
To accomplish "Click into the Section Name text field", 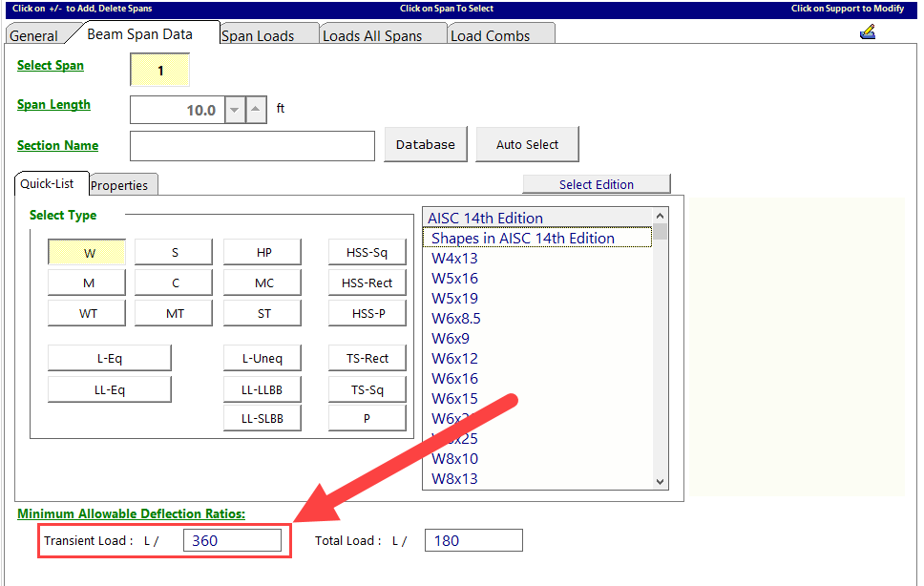I will (x=252, y=146).
